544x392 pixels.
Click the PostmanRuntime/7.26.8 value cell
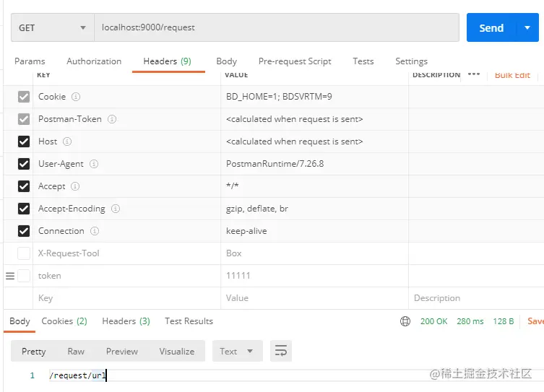314,164
